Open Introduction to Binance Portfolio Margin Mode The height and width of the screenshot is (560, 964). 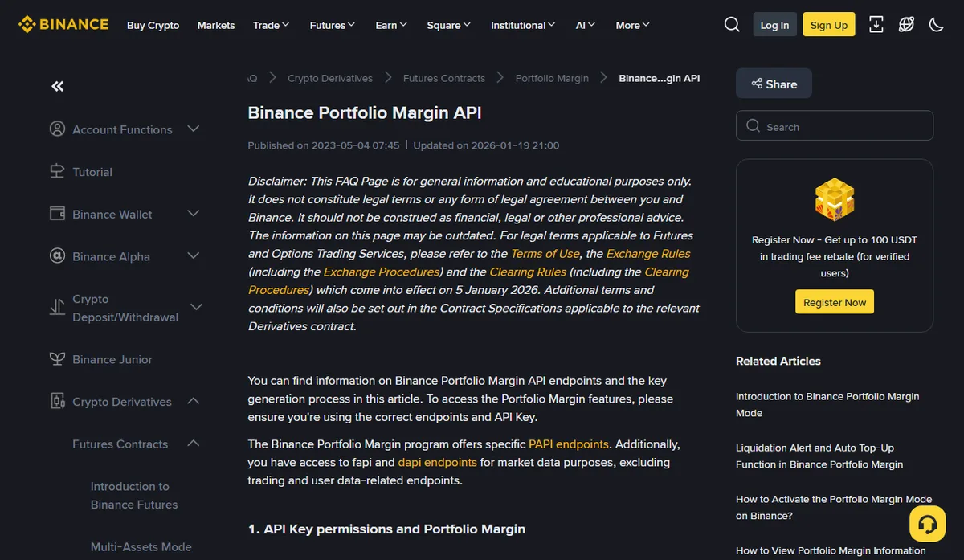[827, 404]
